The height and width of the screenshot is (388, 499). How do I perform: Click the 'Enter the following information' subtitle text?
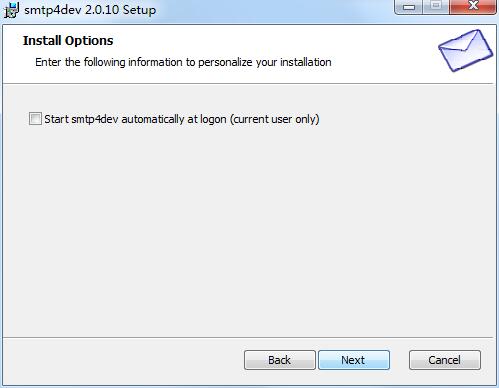click(x=183, y=62)
